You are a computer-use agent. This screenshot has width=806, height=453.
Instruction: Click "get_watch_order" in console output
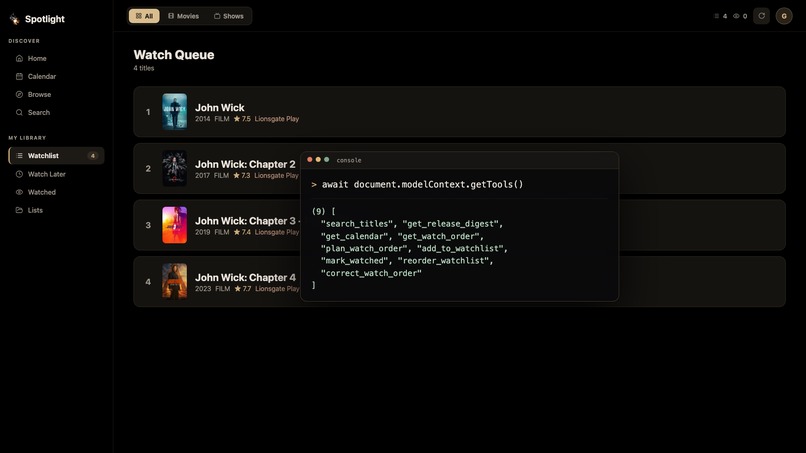(438, 236)
